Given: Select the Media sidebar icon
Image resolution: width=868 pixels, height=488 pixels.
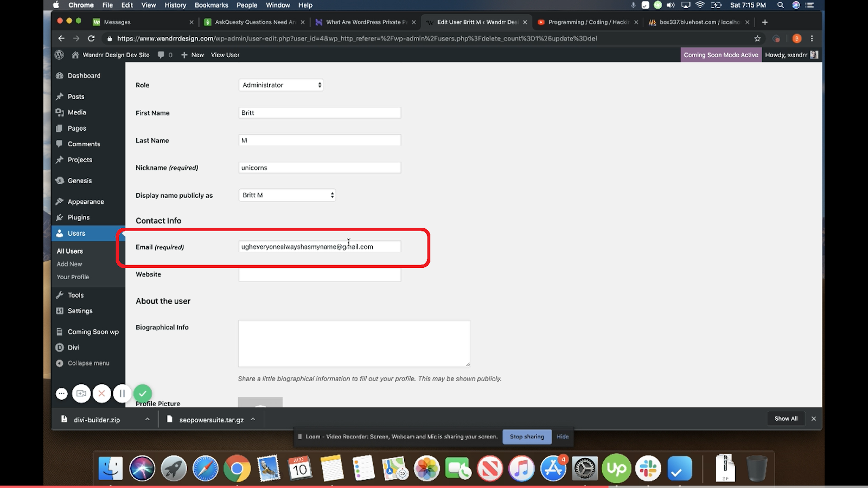Looking at the screenshot, I should pyautogui.click(x=61, y=112).
